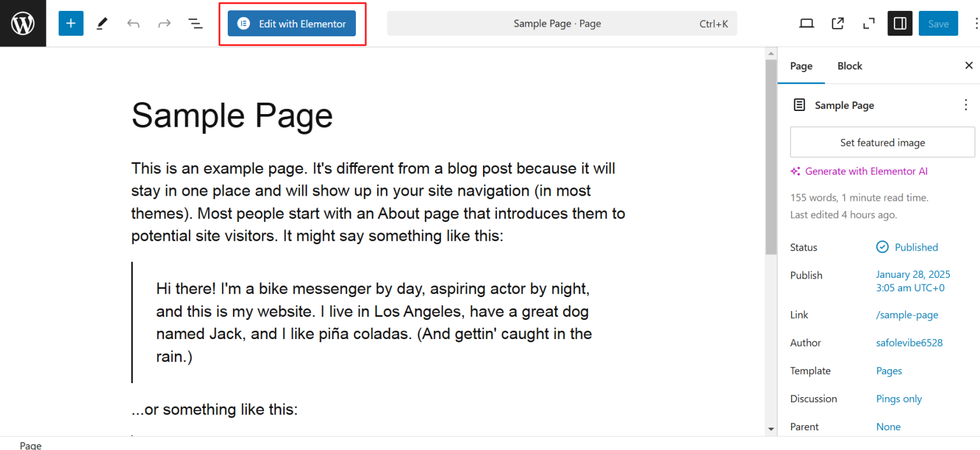
Task: Toggle the fullscreen/distraction-free arrows icon
Action: coord(868,24)
